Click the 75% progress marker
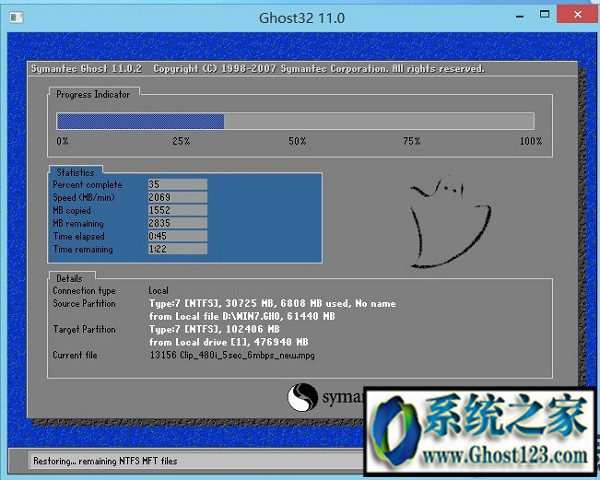 tap(412, 141)
